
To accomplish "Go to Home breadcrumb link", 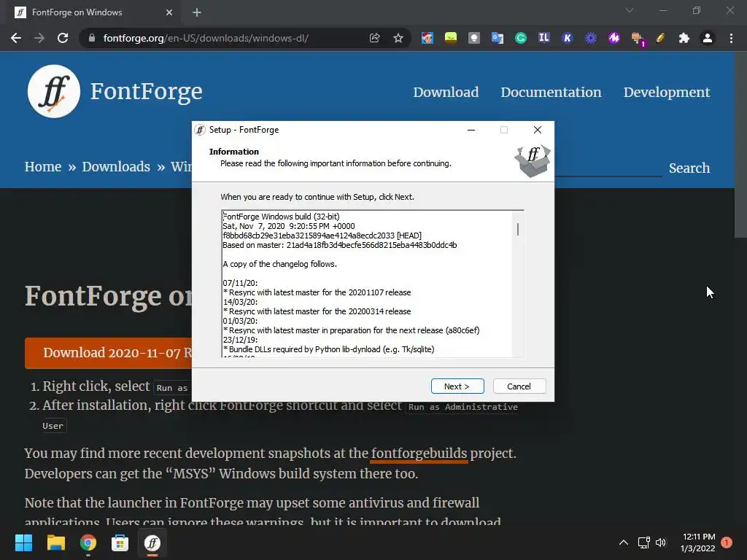I will [43, 167].
